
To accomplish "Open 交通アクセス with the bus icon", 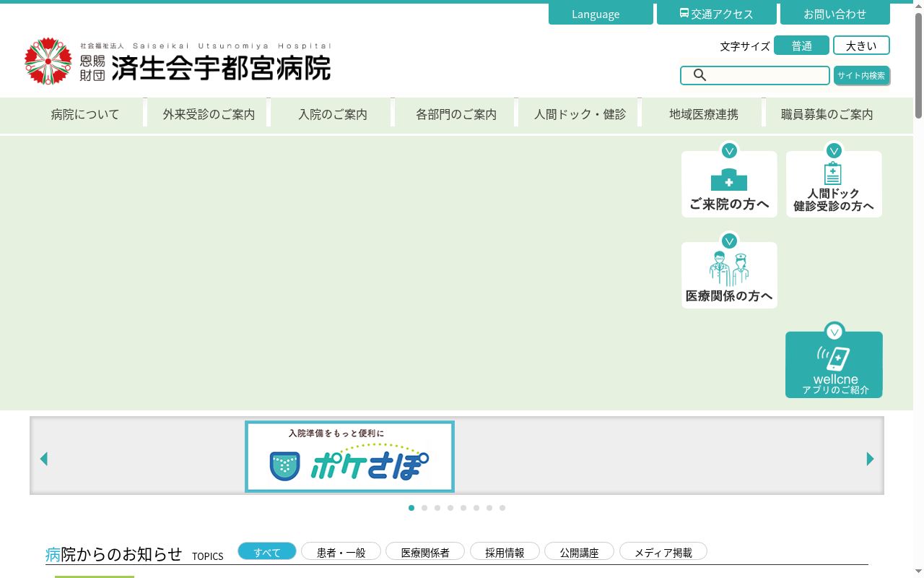I will coord(716,14).
